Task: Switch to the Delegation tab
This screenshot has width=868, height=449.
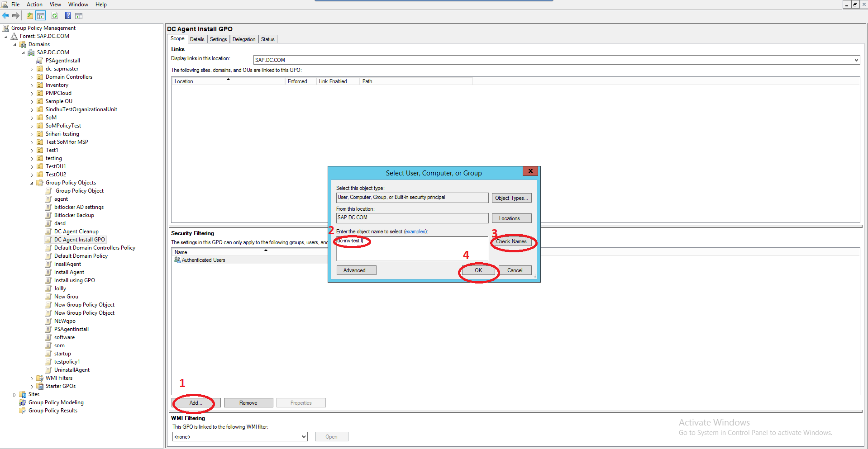Action: point(243,39)
